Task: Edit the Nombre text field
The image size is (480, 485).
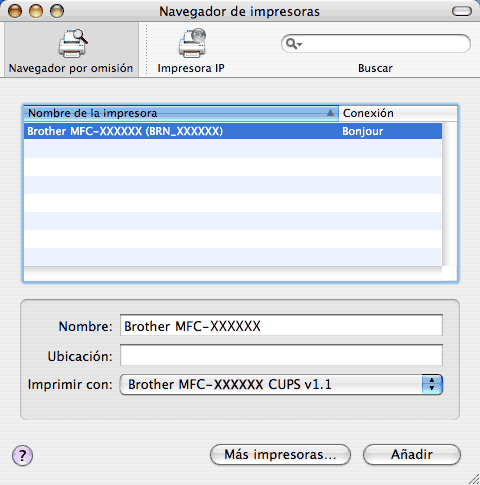Action: [x=281, y=325]
